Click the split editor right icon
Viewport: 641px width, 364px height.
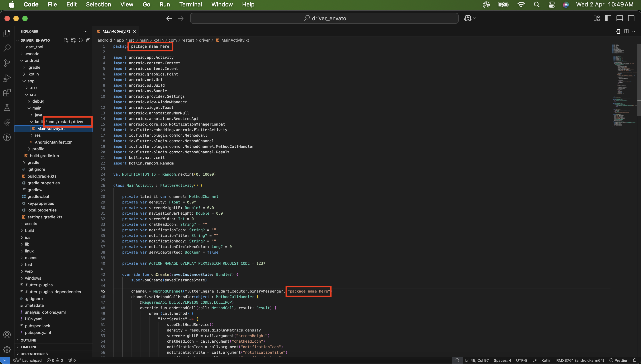click(x=626, y=31)
